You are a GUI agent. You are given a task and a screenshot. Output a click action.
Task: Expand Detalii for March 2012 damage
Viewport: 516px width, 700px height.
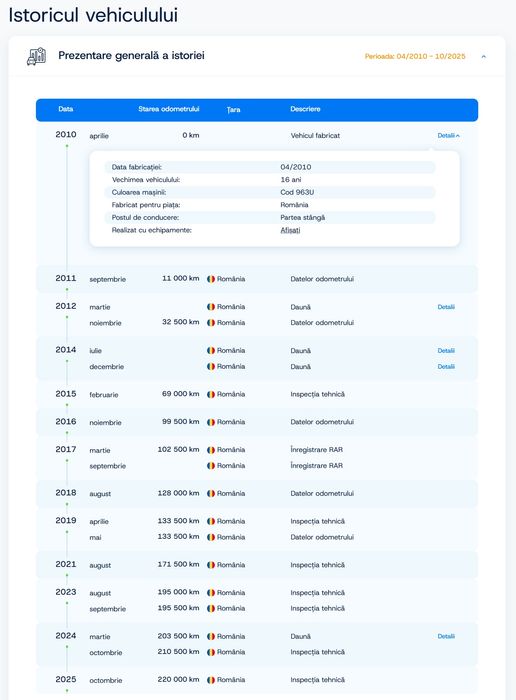[x=446, y=307]
